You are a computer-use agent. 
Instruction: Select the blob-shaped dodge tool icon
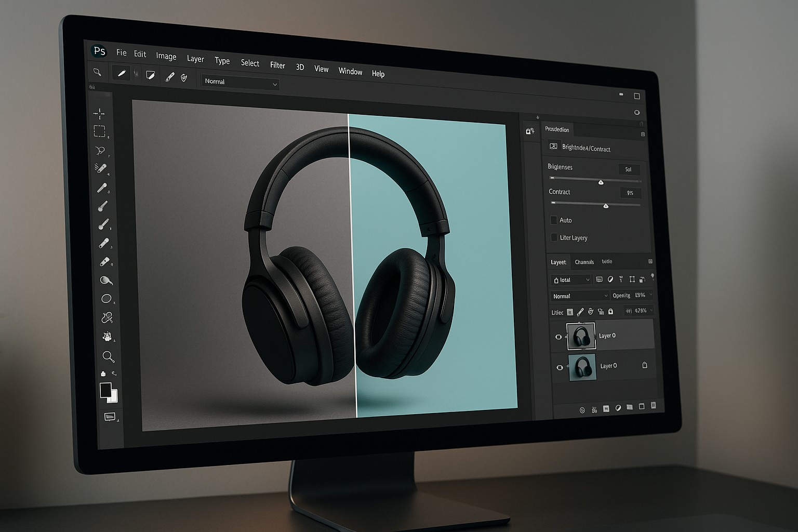[106, 281]
